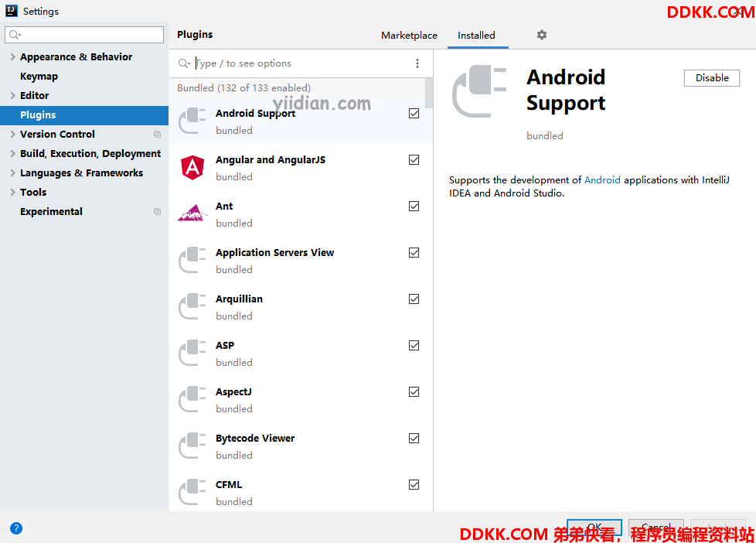
Task: Click the AspectJ plug icon
Action: point(192,398)
